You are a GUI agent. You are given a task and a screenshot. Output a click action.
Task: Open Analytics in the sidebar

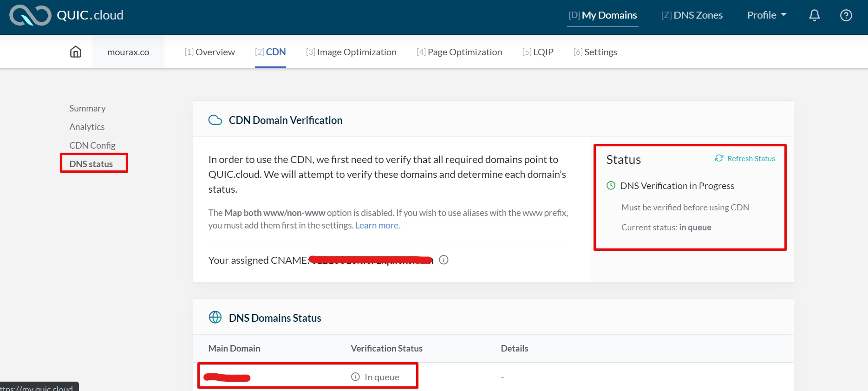coord(87,127)
